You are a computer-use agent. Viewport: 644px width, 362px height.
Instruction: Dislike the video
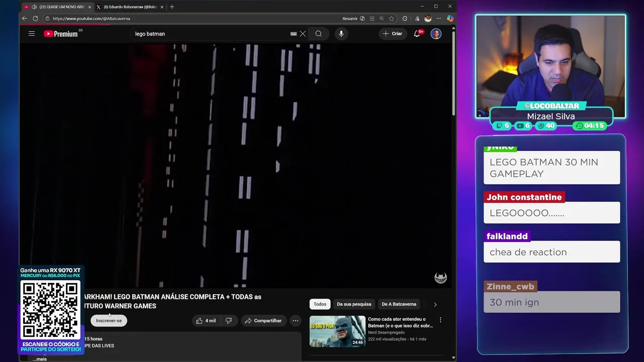click(229, 321)
